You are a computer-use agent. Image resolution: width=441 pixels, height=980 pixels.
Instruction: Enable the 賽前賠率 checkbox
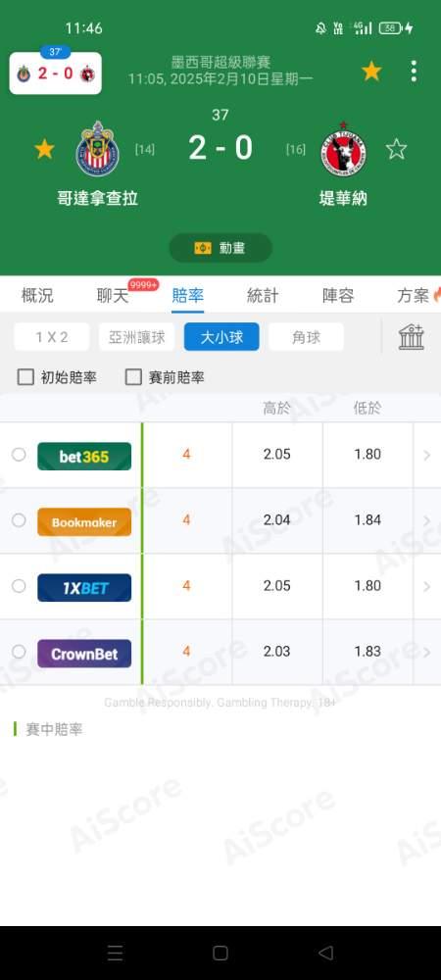(x=133, y=377)
